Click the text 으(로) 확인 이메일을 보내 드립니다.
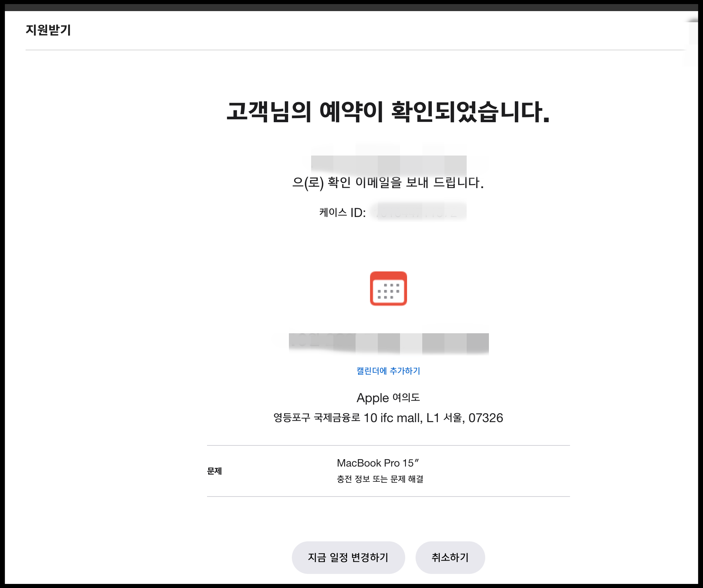 (x=388, y=182)
